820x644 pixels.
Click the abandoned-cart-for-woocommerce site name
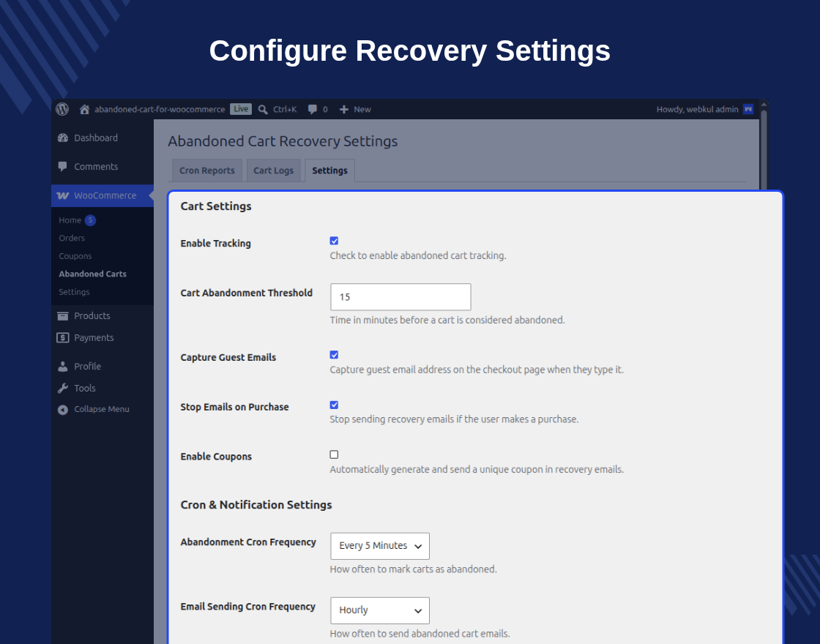[160, 109]
